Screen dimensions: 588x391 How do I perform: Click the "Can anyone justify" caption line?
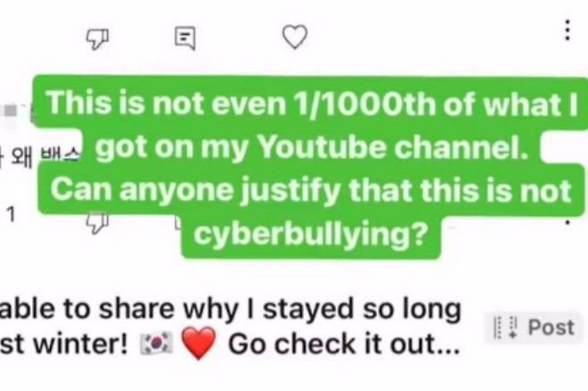308,190
